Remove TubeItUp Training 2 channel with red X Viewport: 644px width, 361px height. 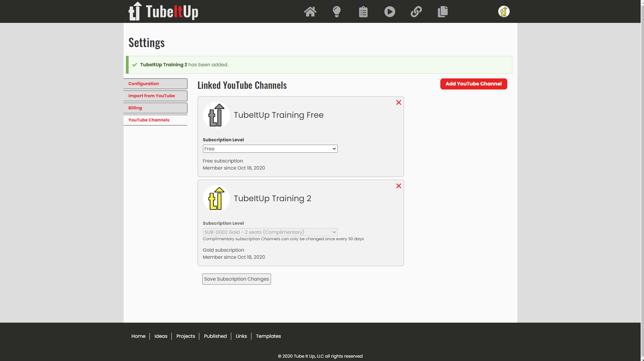pyautogui.click(x=399, y=186)
